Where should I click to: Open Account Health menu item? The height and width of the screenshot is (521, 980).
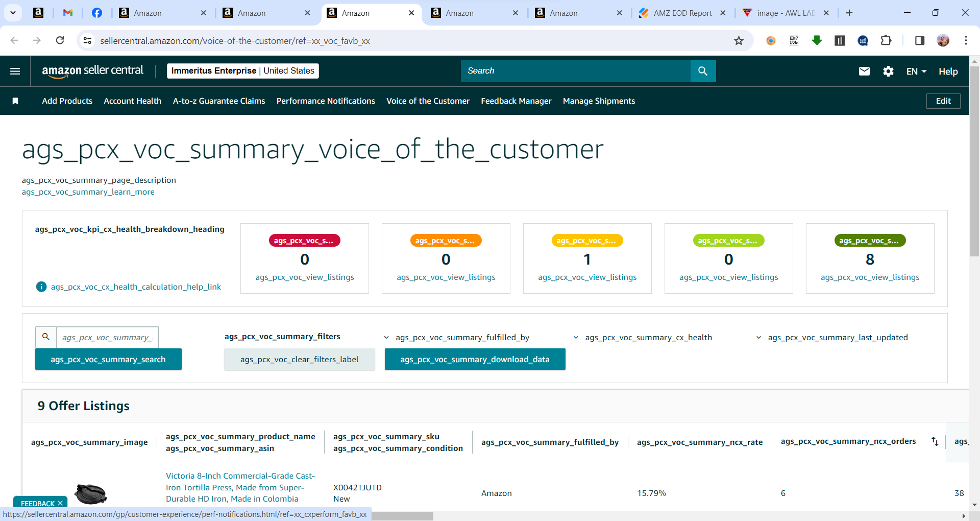click(133, 101)
